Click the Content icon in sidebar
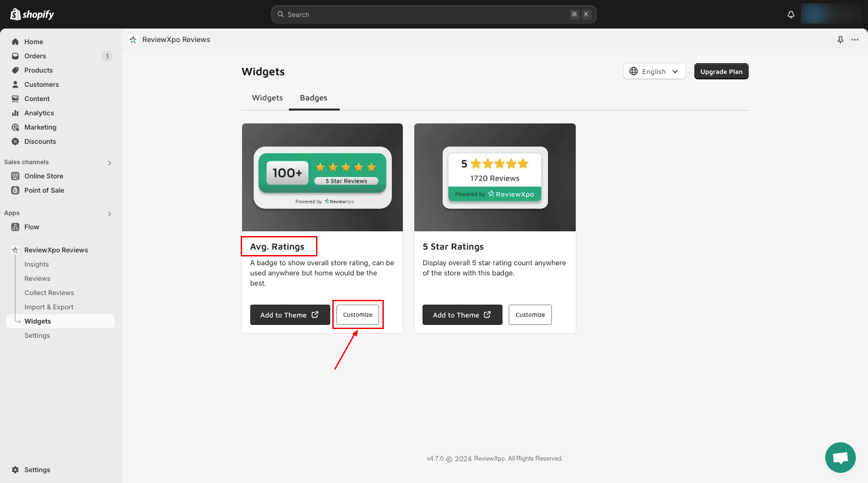The image size is (868, 483). tap(16, 99)
